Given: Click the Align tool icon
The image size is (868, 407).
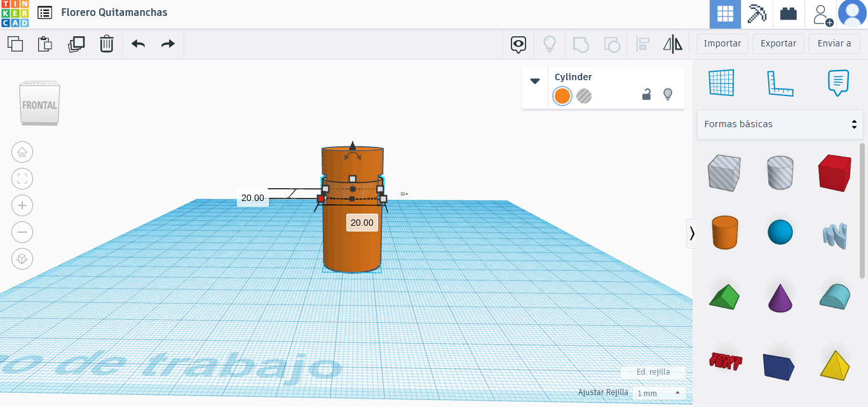Looking at the screenshot, I should (x=642, y=44).
